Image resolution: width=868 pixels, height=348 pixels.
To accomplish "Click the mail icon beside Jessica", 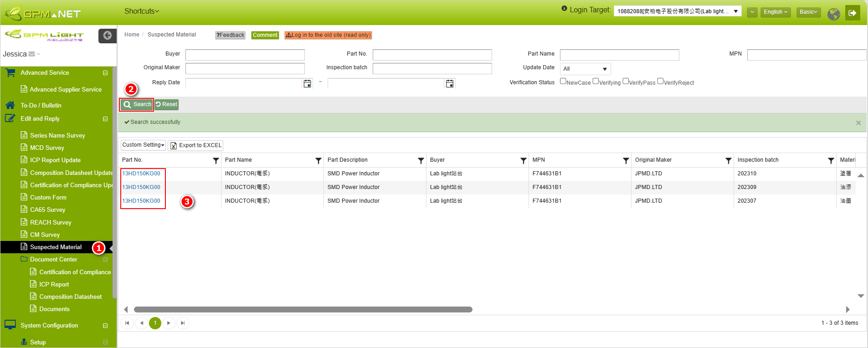I will [32, 54].
